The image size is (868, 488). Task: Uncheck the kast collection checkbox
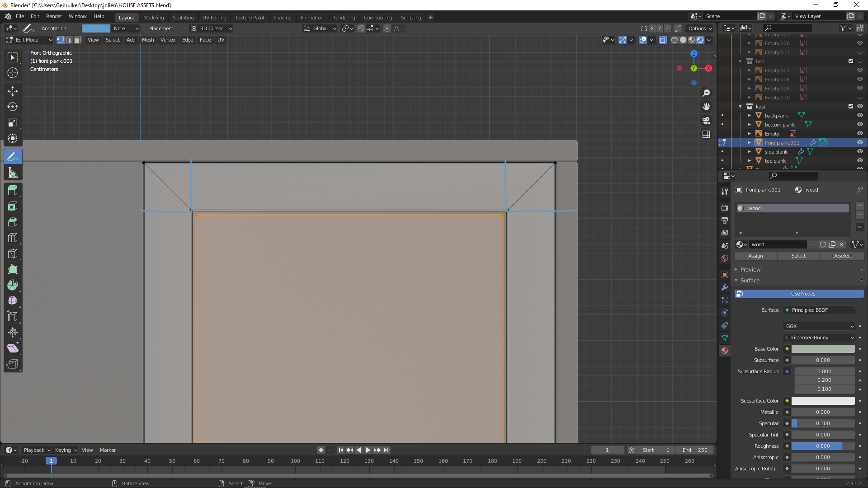click(851, 107)
